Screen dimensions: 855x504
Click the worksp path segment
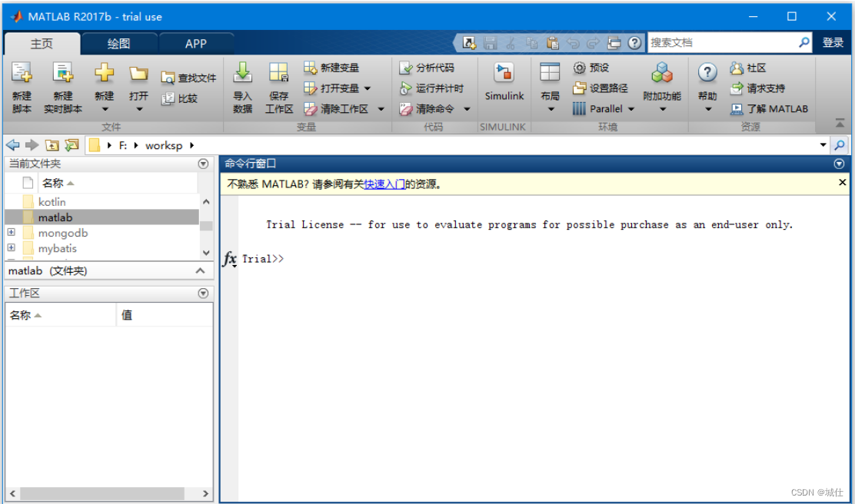pyautogui.click(x=164, y=145)
